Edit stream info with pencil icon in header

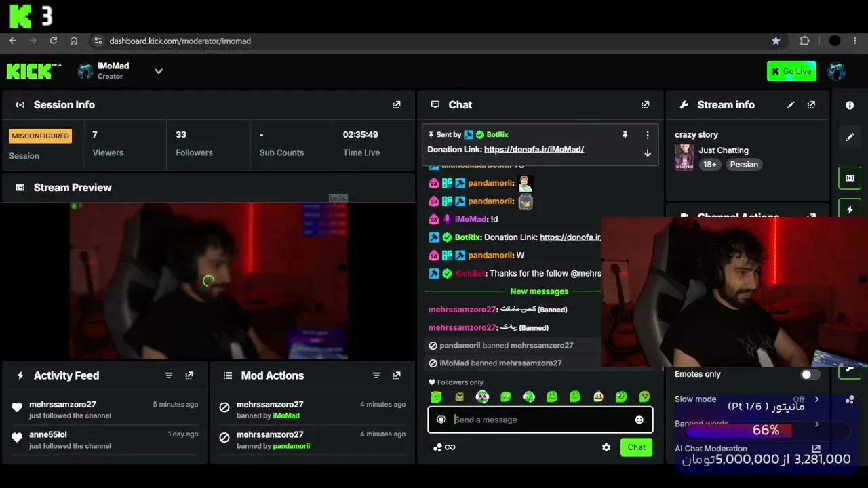(x=791, y=105)
